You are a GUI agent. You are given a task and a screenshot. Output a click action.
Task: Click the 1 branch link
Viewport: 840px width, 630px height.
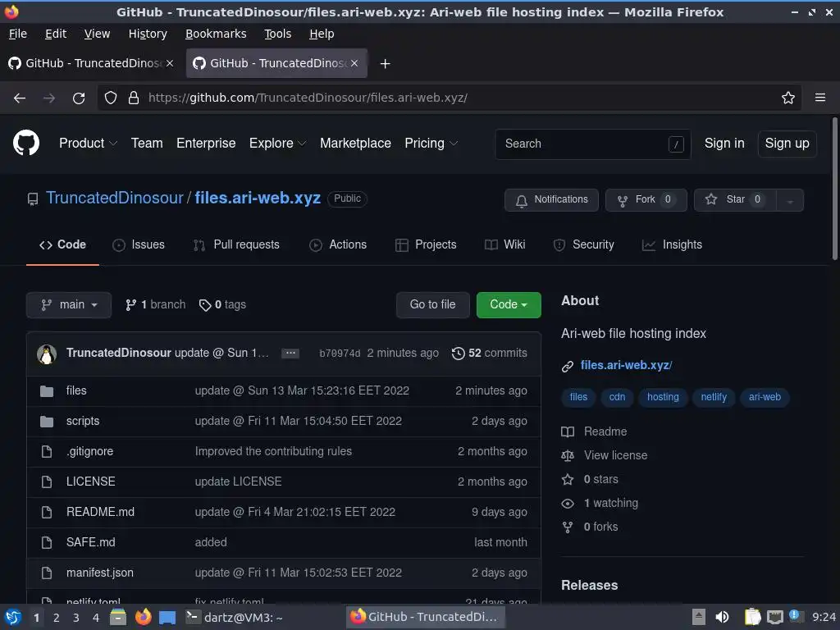155,305
